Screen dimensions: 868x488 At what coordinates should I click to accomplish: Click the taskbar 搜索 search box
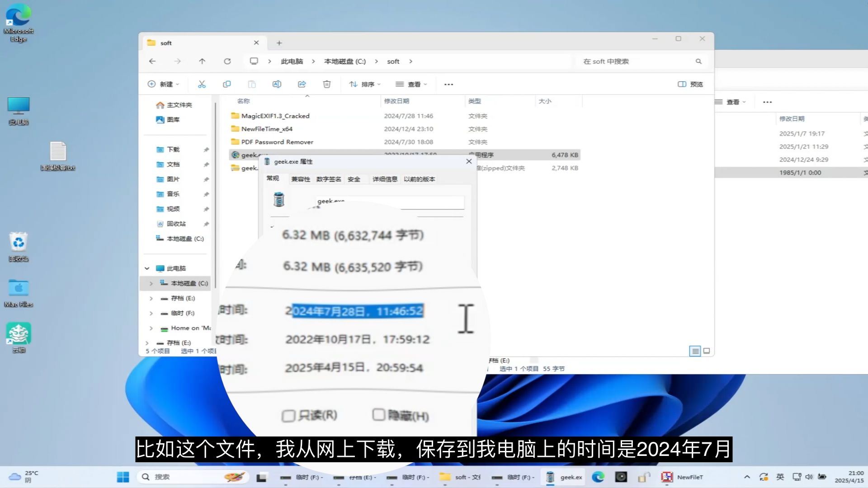pos(193,477)
